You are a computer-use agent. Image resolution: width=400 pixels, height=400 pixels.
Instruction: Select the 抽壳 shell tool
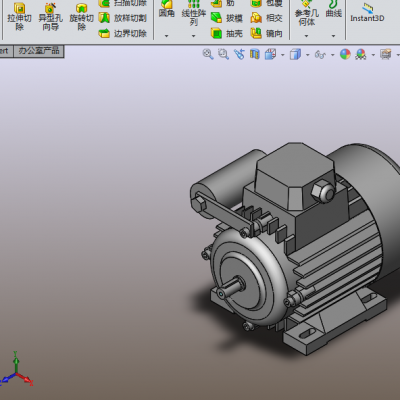(x=227, y=33)
